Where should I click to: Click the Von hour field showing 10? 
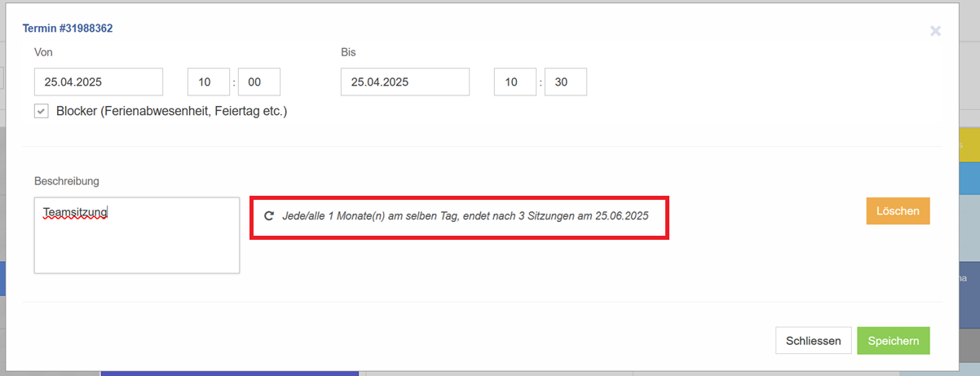tap(209, 82)
